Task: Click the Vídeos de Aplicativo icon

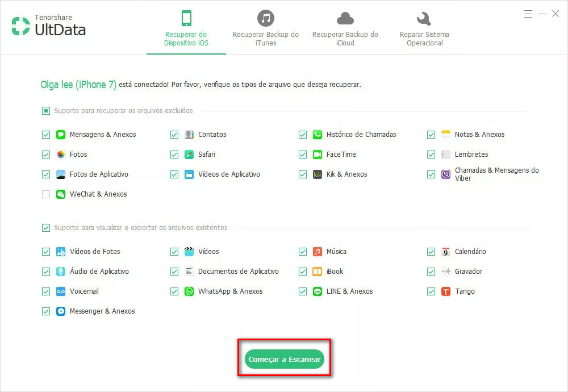Action: (189, 174)
